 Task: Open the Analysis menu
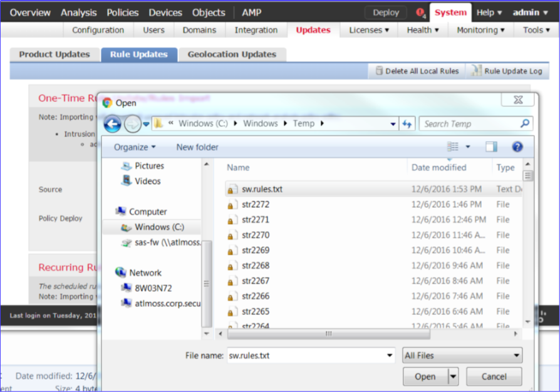click(78, 13)
